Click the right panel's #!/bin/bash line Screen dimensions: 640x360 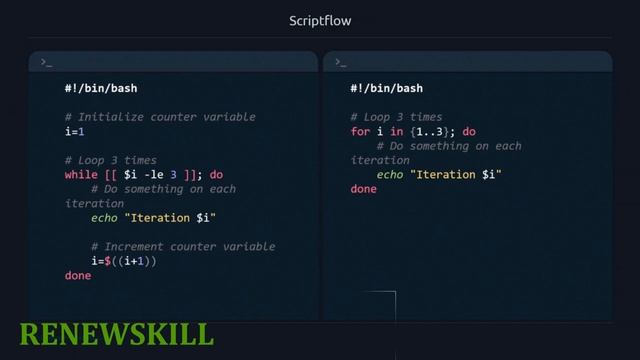tap(387, 88)
